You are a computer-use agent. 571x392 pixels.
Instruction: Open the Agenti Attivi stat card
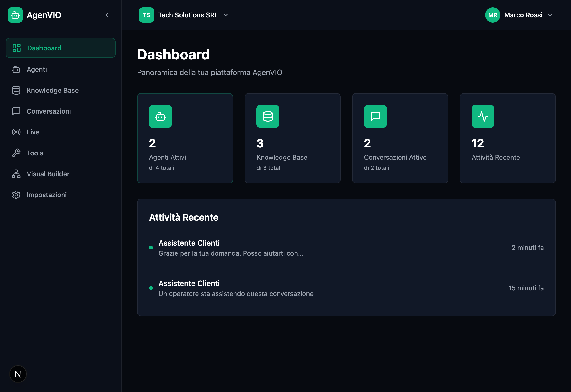(185, 138)
